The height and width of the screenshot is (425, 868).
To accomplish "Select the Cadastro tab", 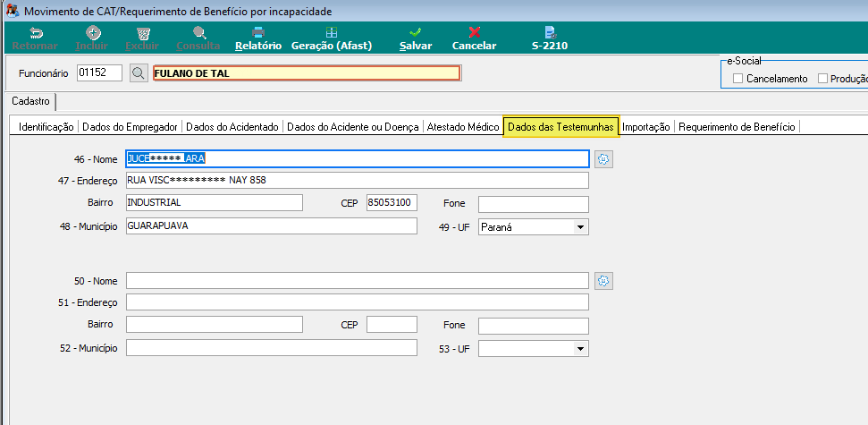I will (31, 101).
